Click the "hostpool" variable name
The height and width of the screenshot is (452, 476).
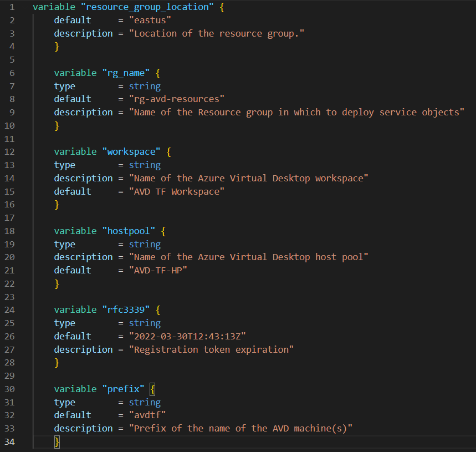tap(127, 231)
